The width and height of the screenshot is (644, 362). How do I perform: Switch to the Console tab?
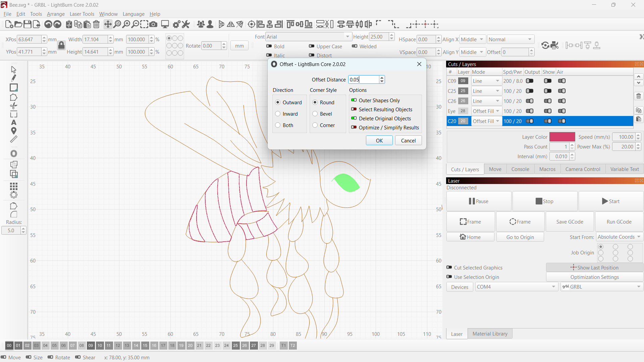click(x=520, y=169)
